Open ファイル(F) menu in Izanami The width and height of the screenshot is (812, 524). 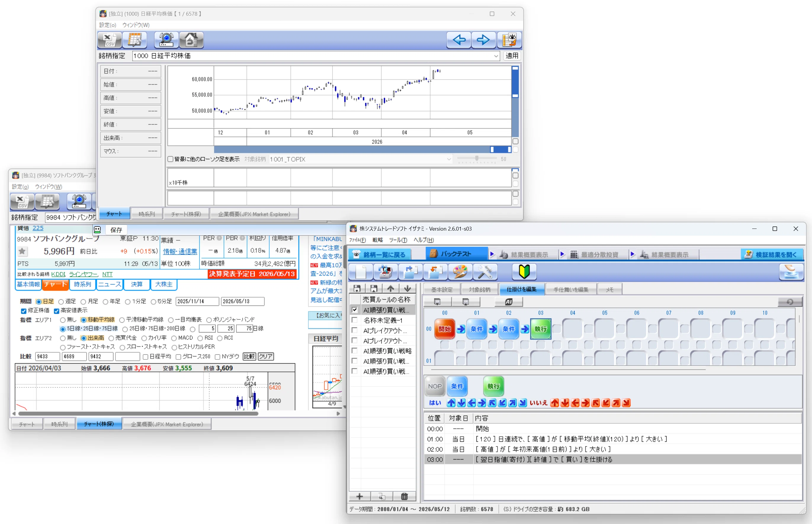[357, 240]
